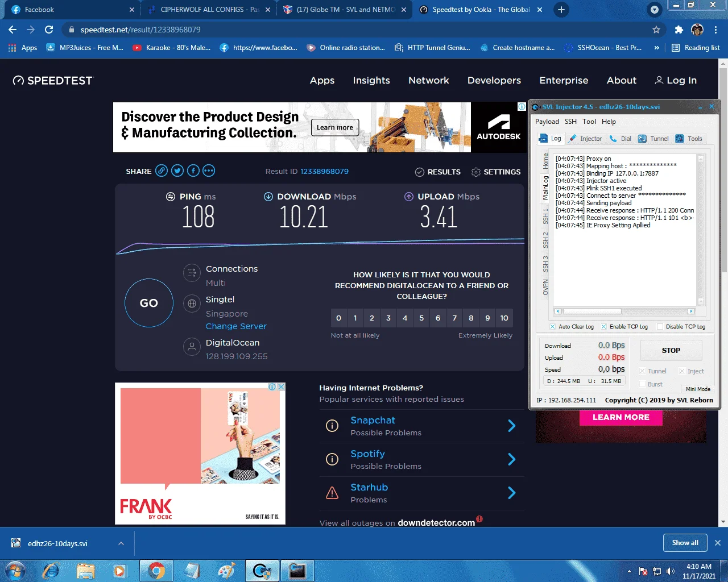728x582 pixels.
Task: Copy the result link icon beside SHARE
Action: pyautogui.click(x=162, y=171)
